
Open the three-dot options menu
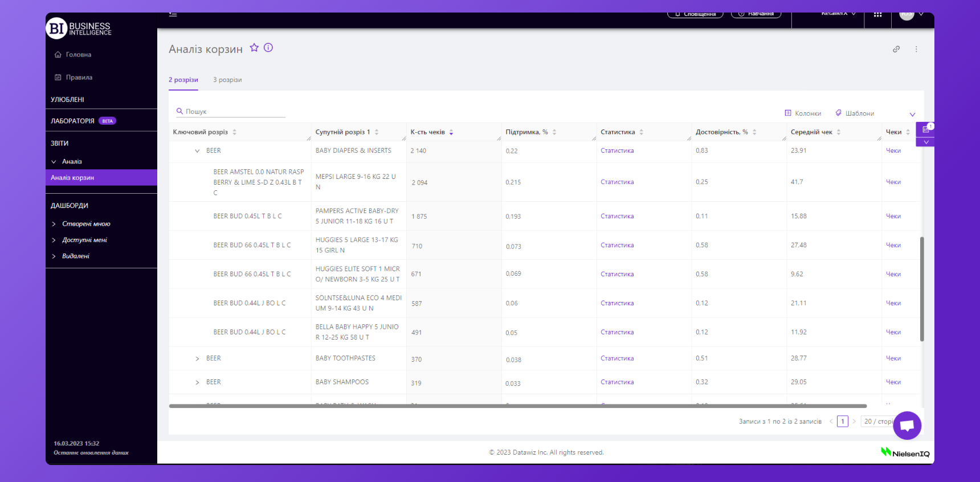pyautogui.click(x=916, y=49)
